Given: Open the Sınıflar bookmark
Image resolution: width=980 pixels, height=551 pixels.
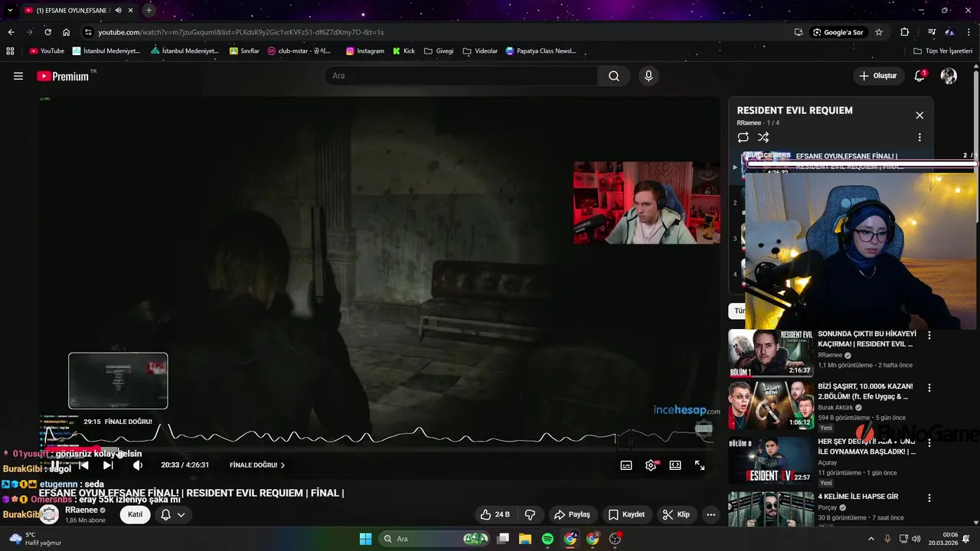Looking at the screenshot, I should 244,51.
